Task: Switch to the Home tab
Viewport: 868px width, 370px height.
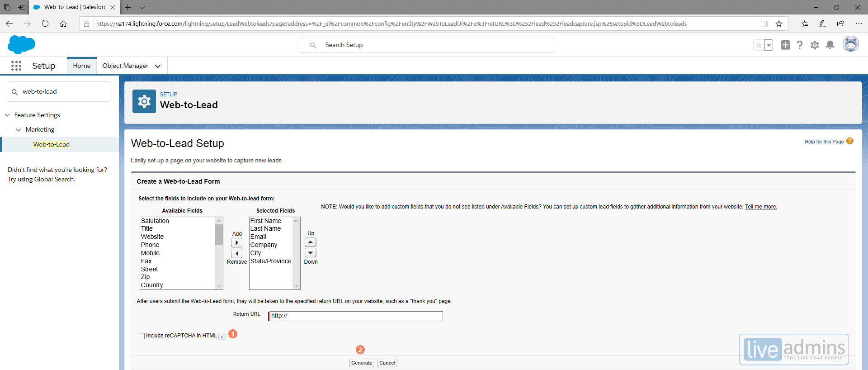Action: point(82,66)
